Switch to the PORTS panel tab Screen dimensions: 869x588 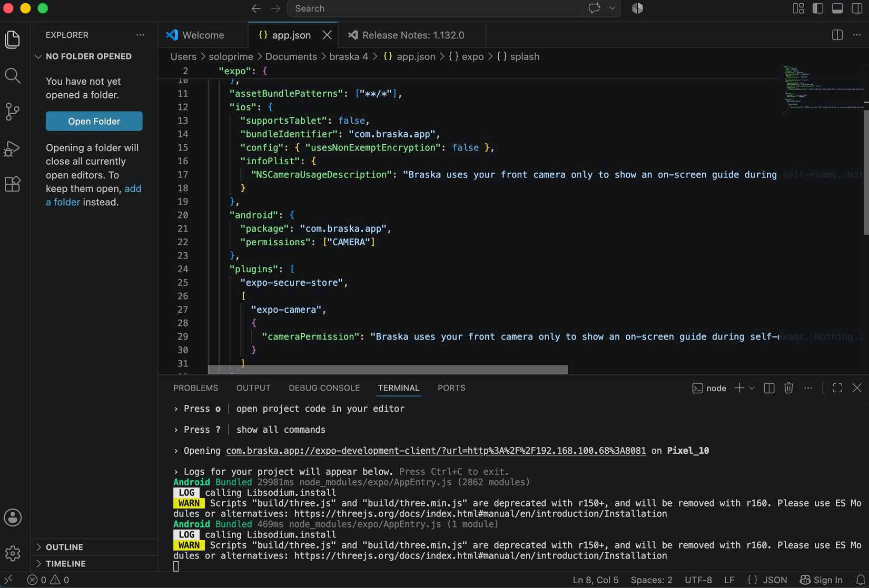pos(451,388)
